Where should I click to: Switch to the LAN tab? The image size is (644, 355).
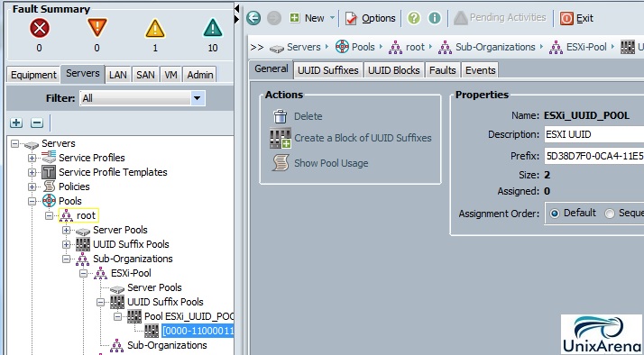point(118,75)
